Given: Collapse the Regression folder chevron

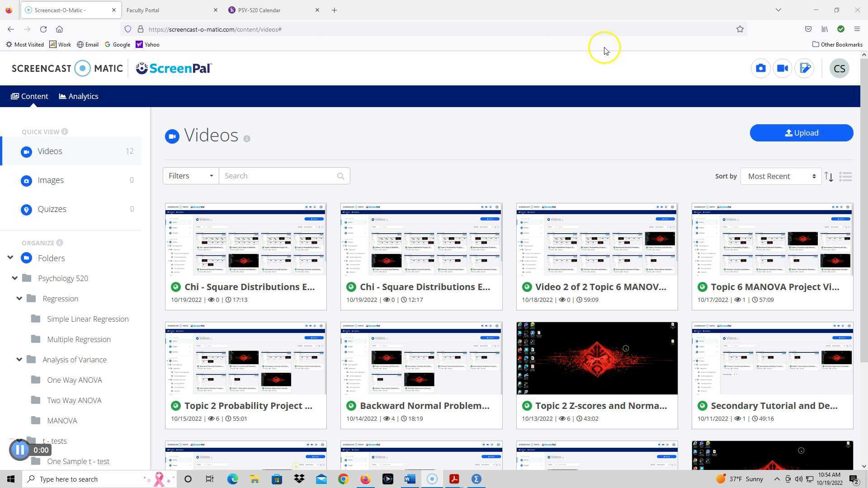Looking at the screenshot, I should 19,299.
